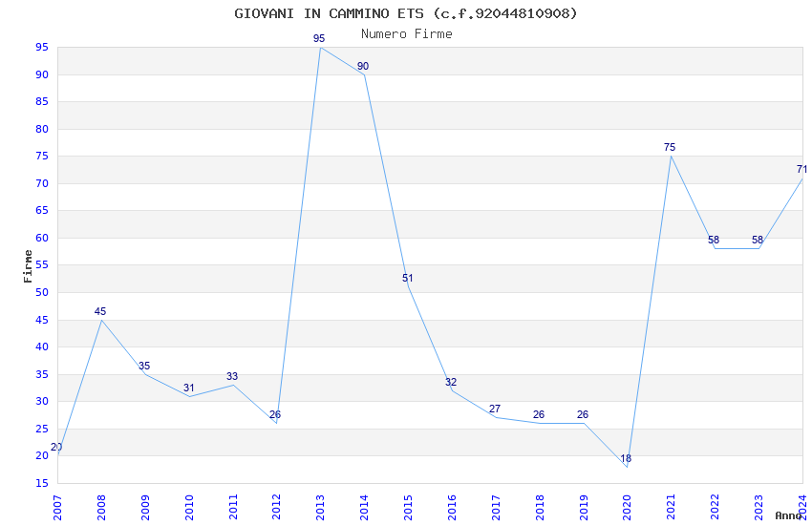
Task: Click the subtitle "Numero Firme"
Action: (x=407, y=34)
